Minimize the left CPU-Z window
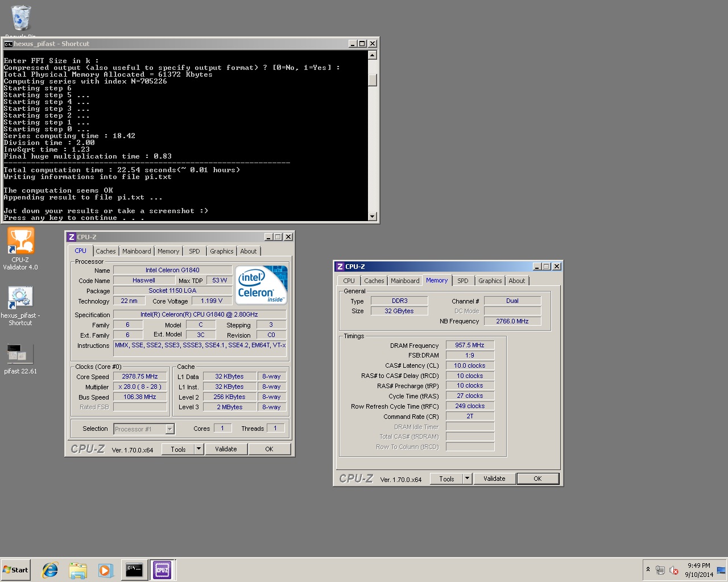The width and height of the screenshot is (728, 582). [268, 237]
